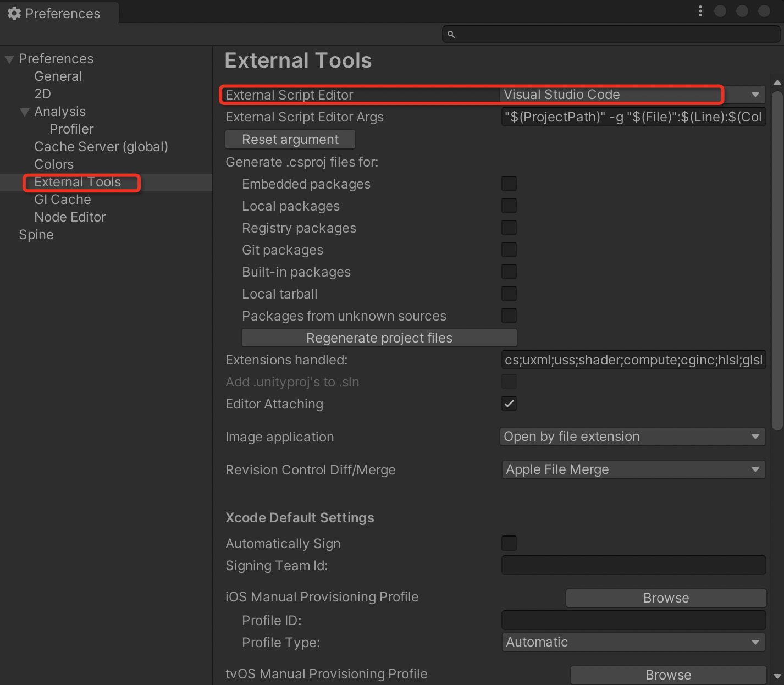
Task: Click the Xcode Default Settings heading
Action: coord(300,518)
